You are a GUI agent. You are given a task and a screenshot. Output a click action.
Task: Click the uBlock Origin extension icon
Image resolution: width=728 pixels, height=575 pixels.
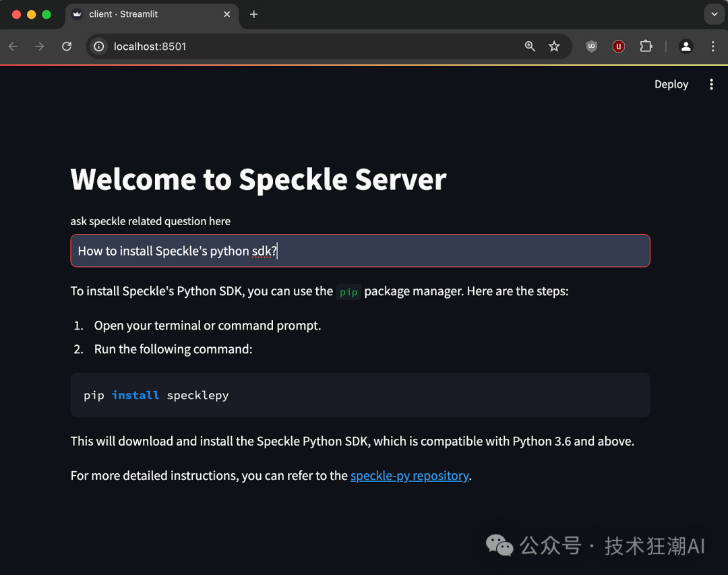618,46
